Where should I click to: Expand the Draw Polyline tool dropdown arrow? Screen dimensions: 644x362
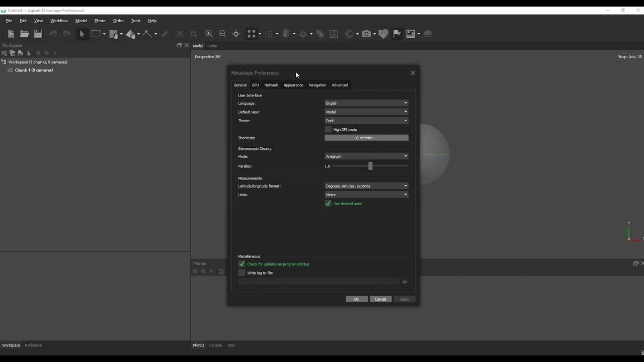pos(156,34)
